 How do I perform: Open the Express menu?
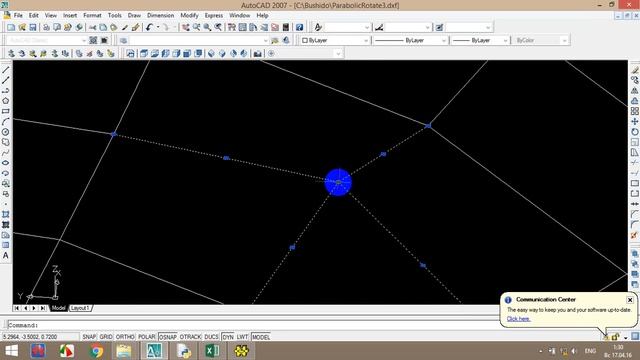[214, 16]
